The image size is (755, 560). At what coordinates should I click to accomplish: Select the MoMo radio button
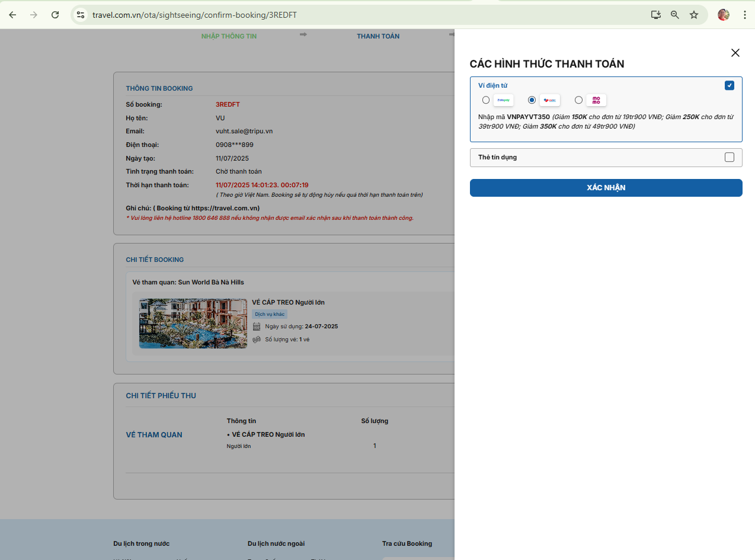pyautogui.click(x=578, y=100)
